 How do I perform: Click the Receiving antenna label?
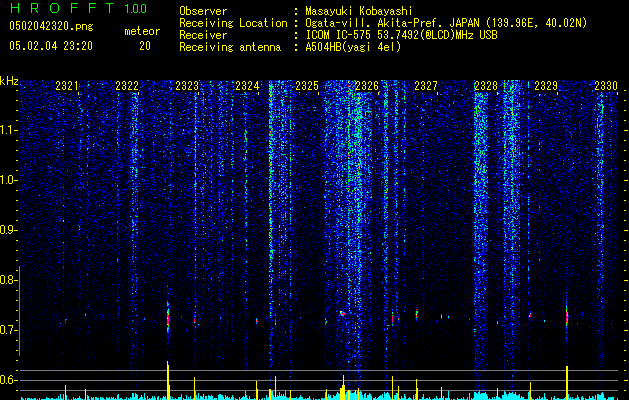coord(230,47)
